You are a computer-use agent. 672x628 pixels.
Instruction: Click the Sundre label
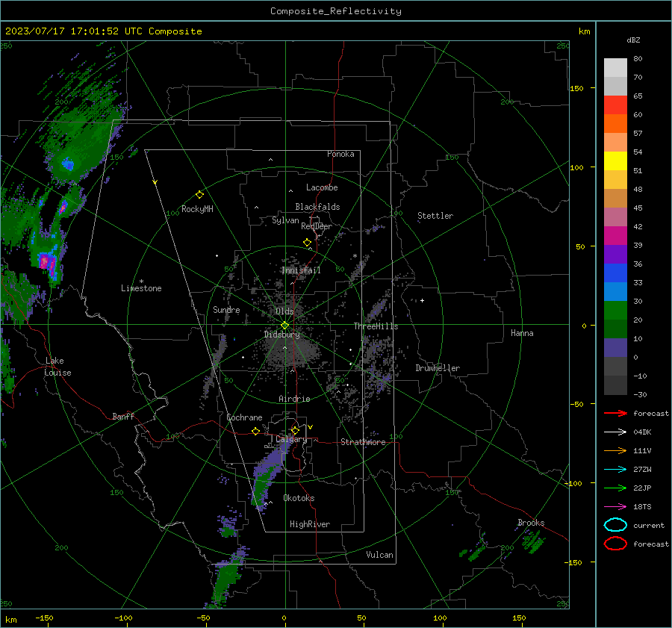[226, 309]
